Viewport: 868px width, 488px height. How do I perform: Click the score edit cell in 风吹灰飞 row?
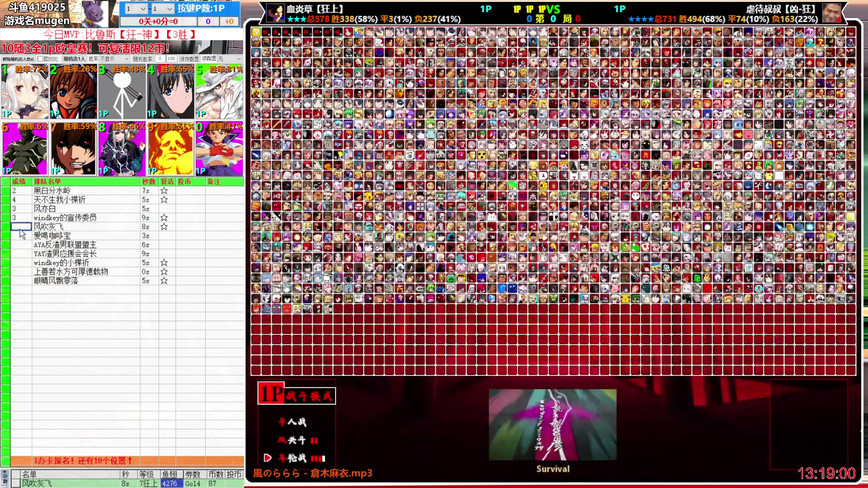pos(21,227)
